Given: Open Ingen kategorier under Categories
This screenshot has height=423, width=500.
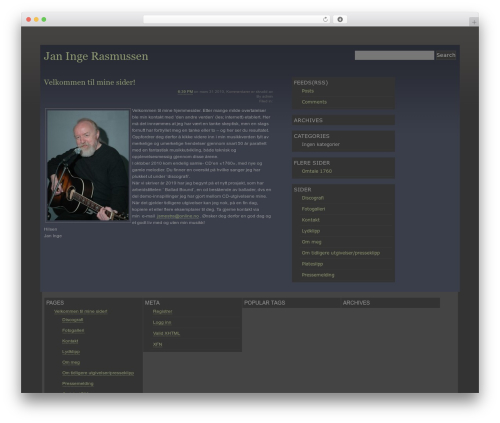Looking at the screenshot, I should point(321,144).
